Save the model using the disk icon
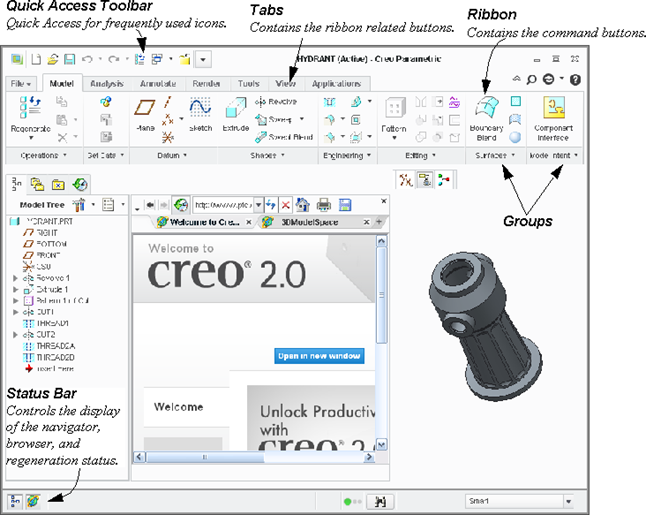The width and height of the screenshot is (646, 515). coord(70,59)
